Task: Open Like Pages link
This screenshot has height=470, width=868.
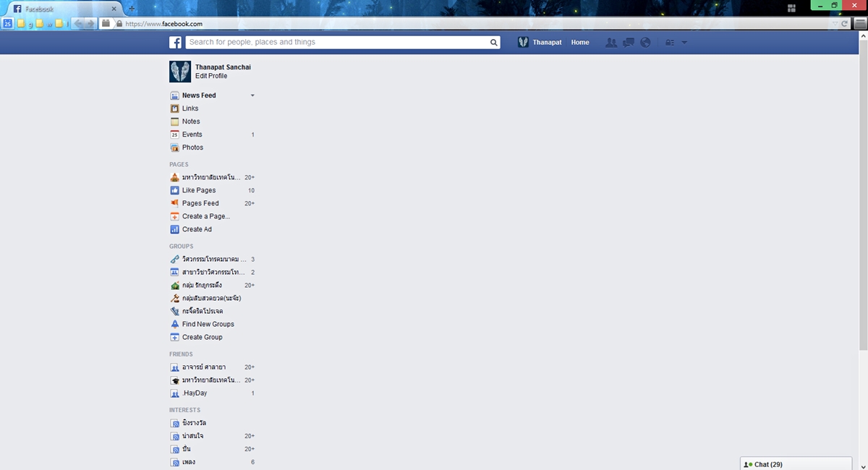Action: tap(199, 190)
